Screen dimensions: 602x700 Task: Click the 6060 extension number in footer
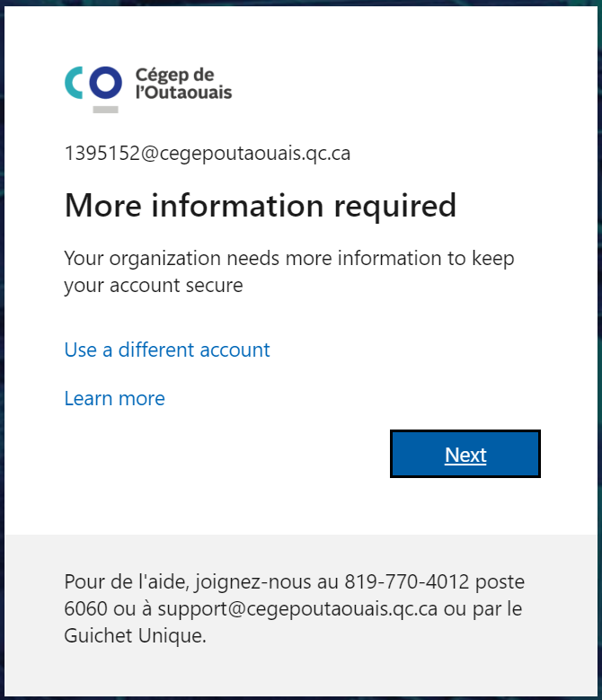pyautogui.click(x=85, y=609)
